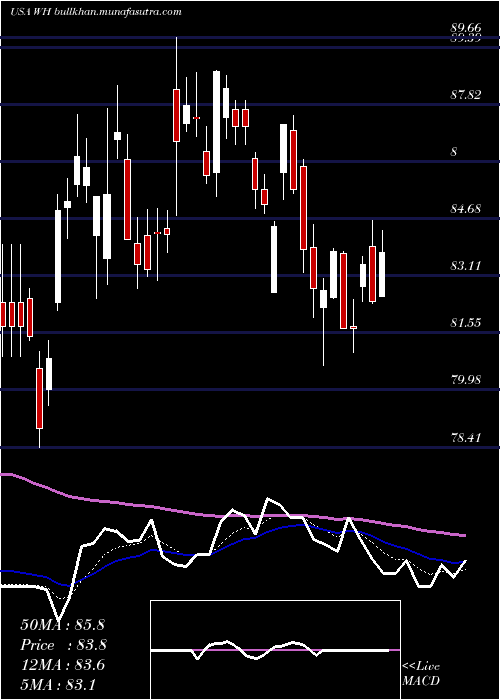Screen dimensions: 500x700
Task: Select the 81.55 price level label
Action: click(x=466, y=323)
